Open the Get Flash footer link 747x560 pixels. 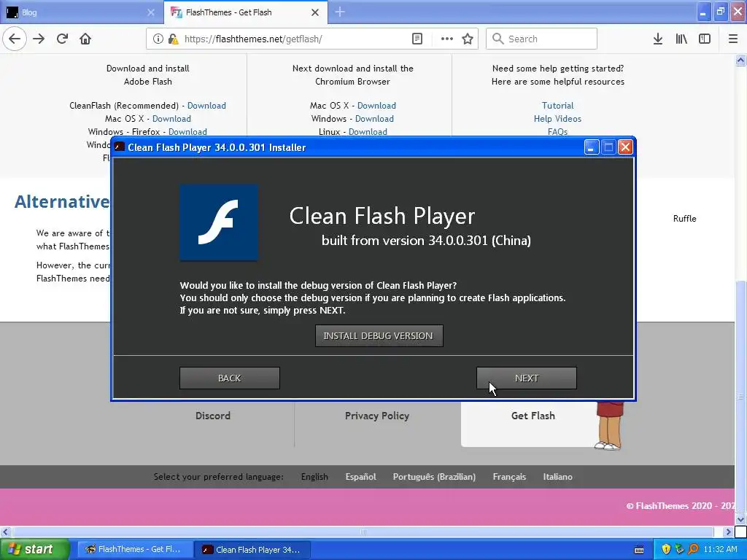(x=533, y=416)
